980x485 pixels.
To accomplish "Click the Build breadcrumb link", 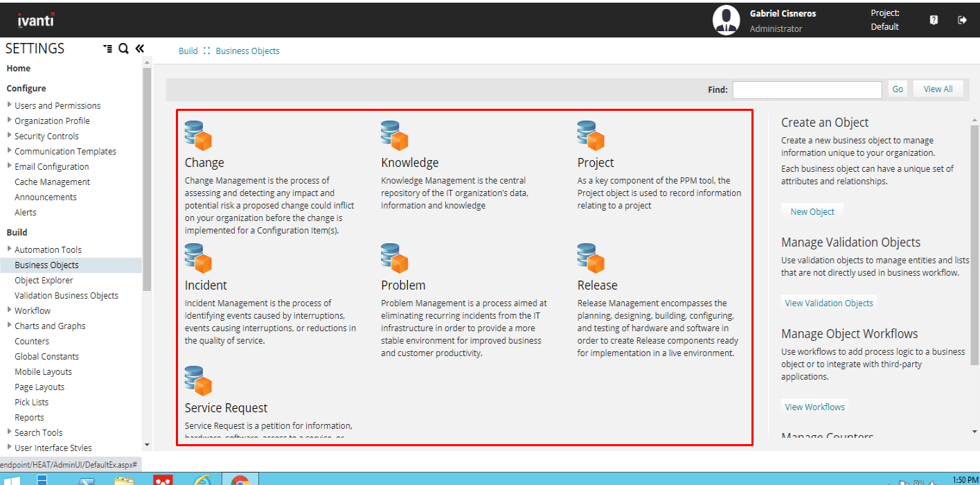I will [x=188, y=51].
